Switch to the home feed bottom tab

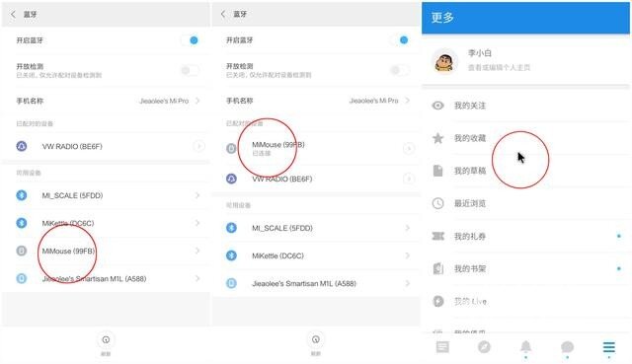pyautogui.click(x=442, y=346)
